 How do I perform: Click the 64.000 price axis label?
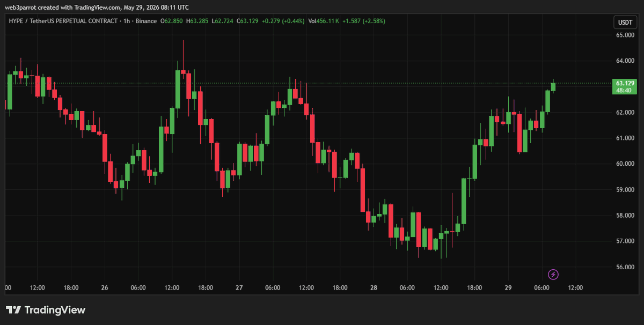[x=625, y=61]
